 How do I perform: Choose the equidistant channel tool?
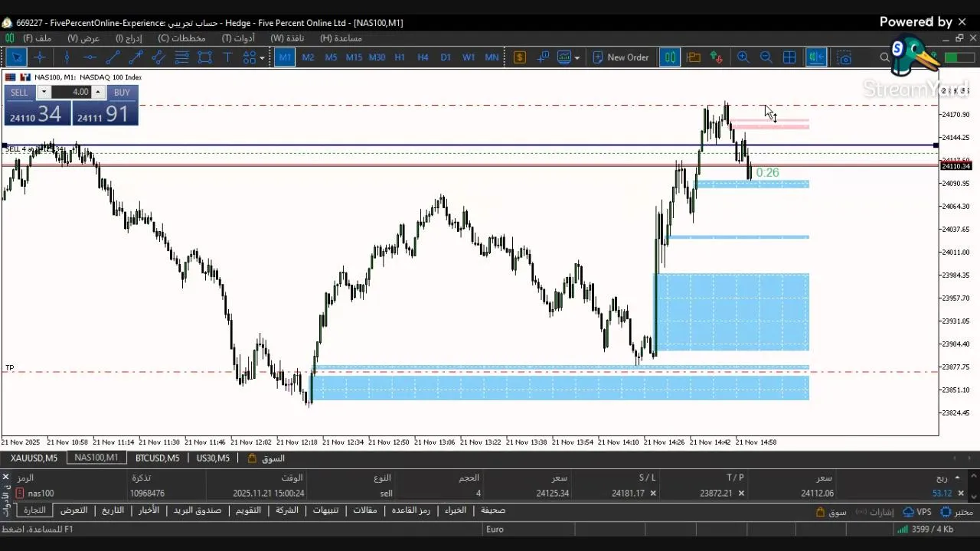coord(158,57)
